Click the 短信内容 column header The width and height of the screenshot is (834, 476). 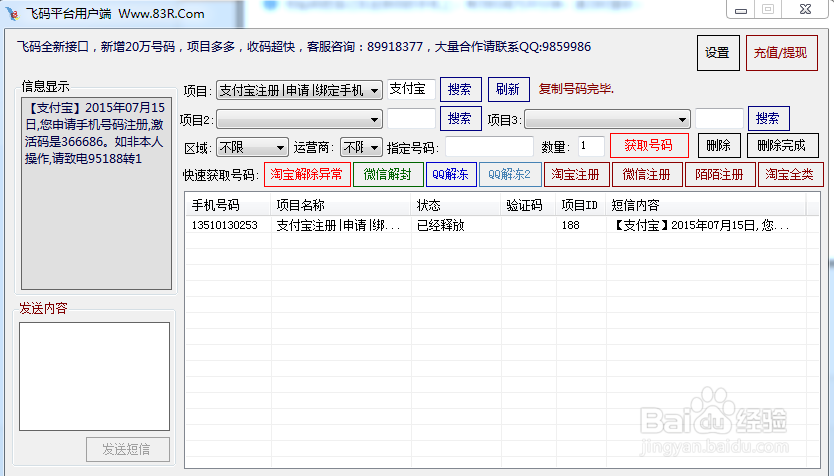(706, 205)
